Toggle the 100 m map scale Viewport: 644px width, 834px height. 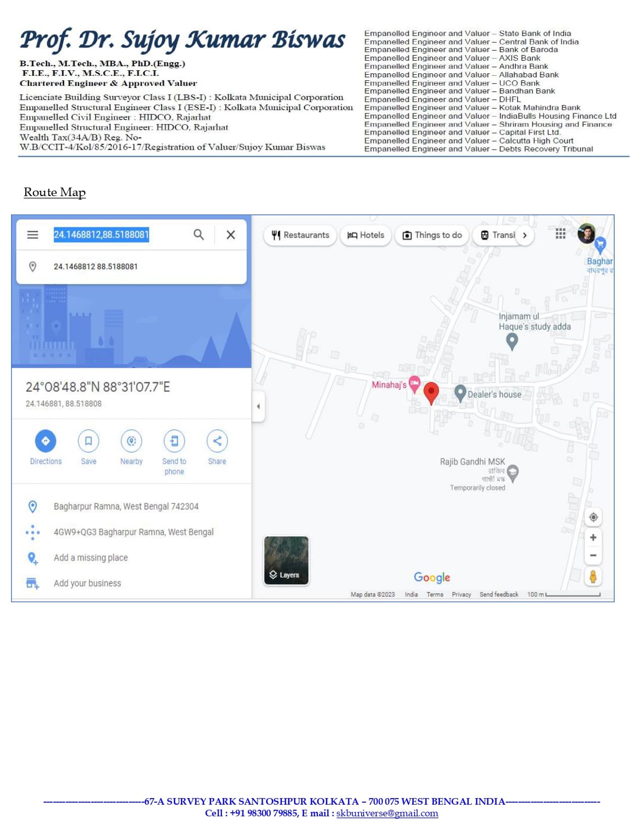click(x=564, y=594)
